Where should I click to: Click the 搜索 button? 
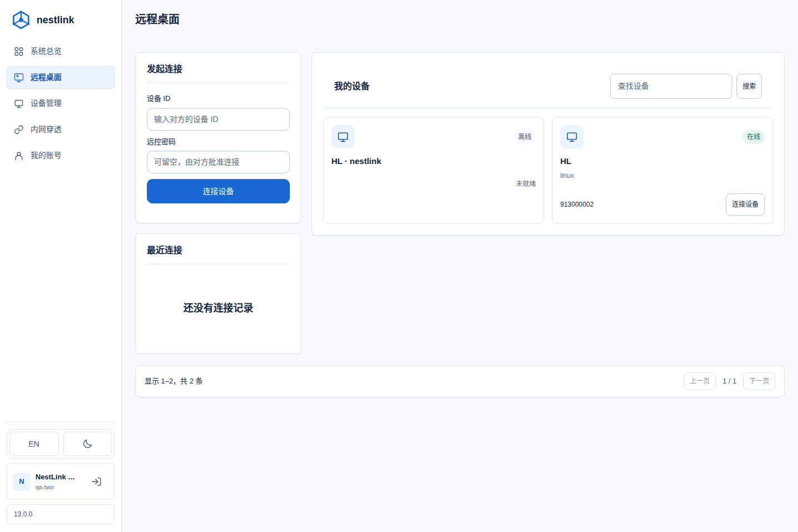click(749, 86)
